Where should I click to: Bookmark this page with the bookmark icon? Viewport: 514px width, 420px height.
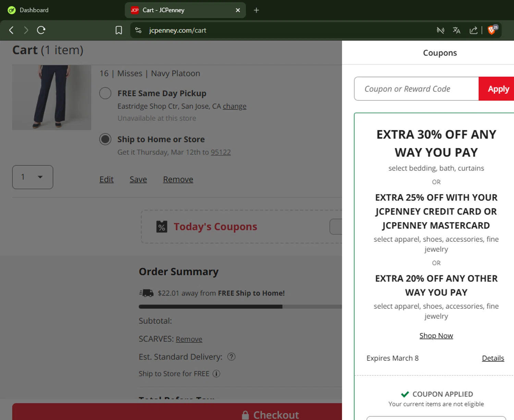[119, 30]
